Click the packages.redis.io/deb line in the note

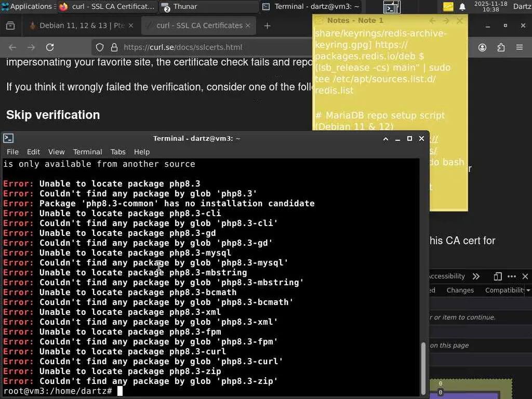(369, 56)
